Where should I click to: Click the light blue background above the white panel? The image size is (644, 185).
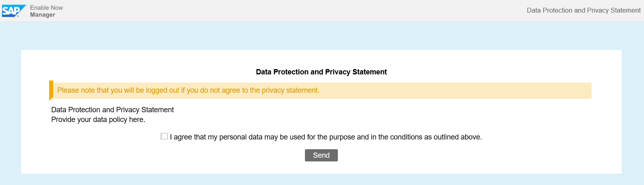[321, 36]
